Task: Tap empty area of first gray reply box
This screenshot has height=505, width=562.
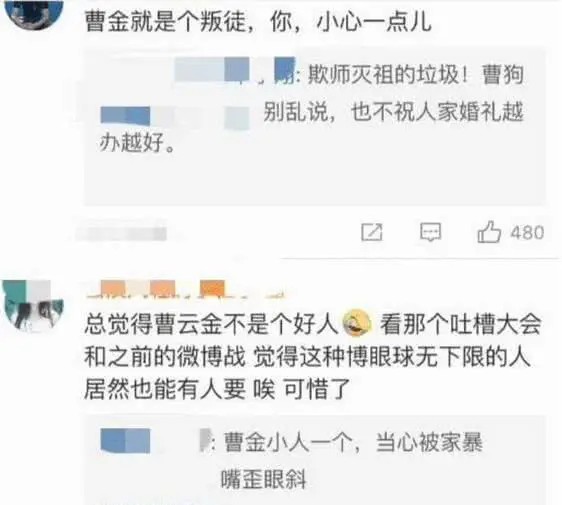Action: pos(315,179)
